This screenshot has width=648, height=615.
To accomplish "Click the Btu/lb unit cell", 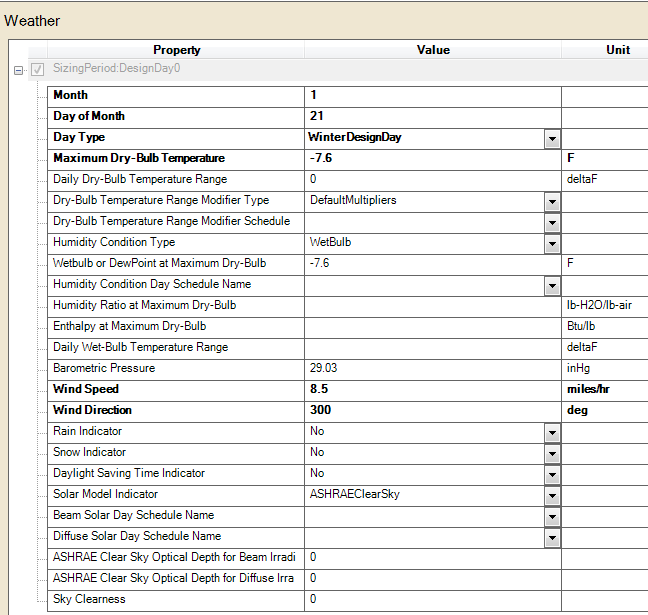I will [x=605, y=328].
